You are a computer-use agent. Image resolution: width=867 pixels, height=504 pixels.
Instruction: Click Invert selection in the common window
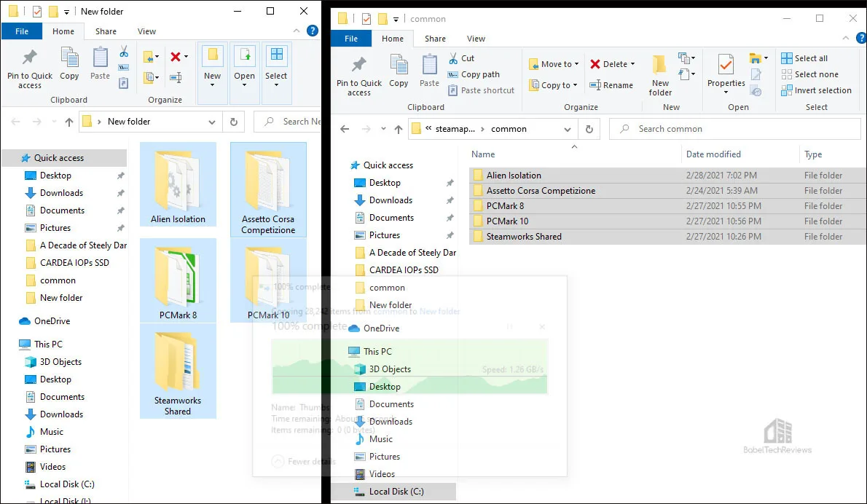point(816,90)
